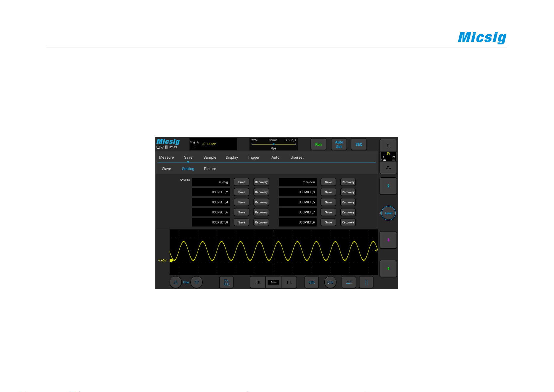Toggle the SEQ single sequence button

coord(359,144)
